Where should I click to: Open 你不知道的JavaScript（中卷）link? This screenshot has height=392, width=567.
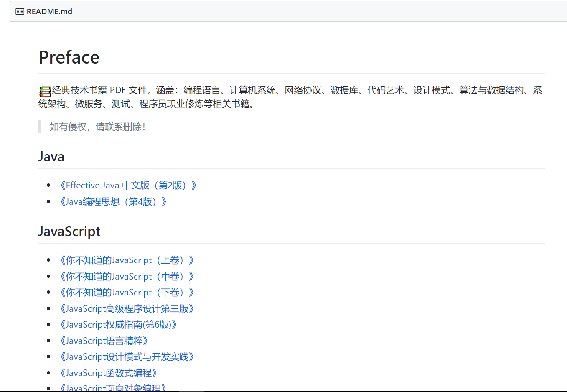tap(126, 277)
